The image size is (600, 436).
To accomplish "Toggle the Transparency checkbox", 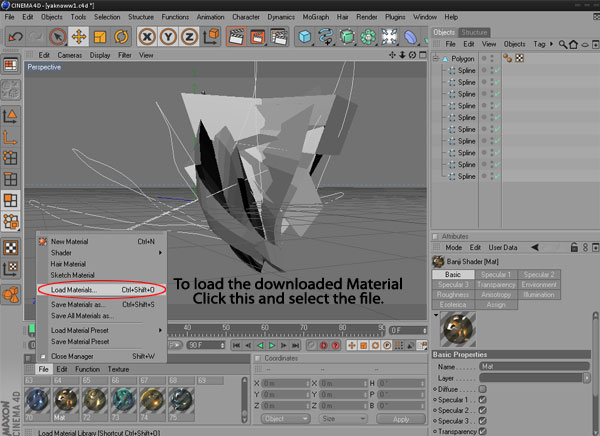I will click(483, 431).
